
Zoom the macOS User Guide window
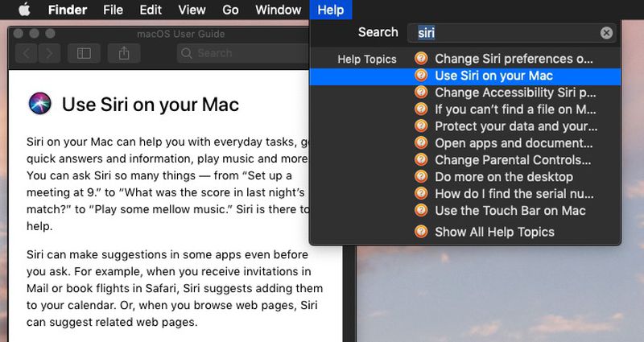click(50, 33)
